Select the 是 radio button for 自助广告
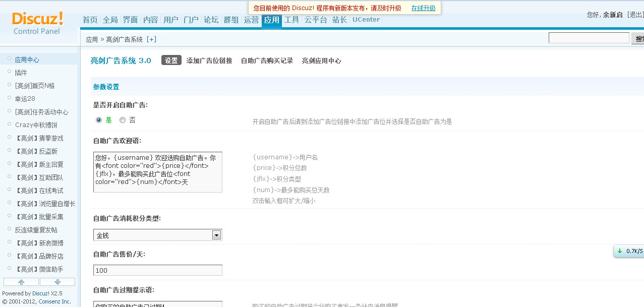 click(x=99, y=120)
